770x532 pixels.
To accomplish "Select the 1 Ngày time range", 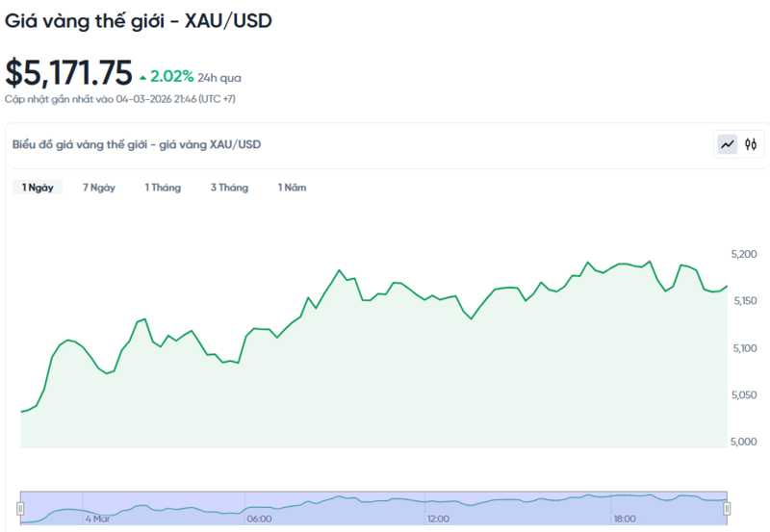I will (38, 188).
